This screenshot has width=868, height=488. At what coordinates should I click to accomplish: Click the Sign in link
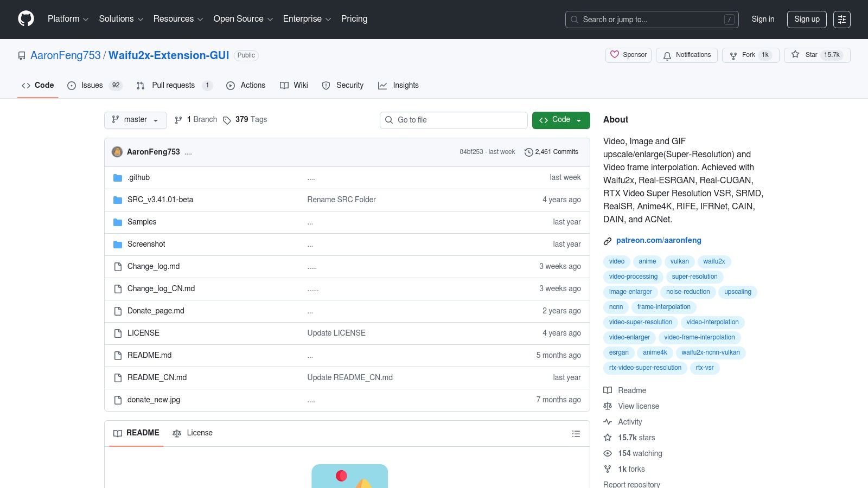click(763, 19)
